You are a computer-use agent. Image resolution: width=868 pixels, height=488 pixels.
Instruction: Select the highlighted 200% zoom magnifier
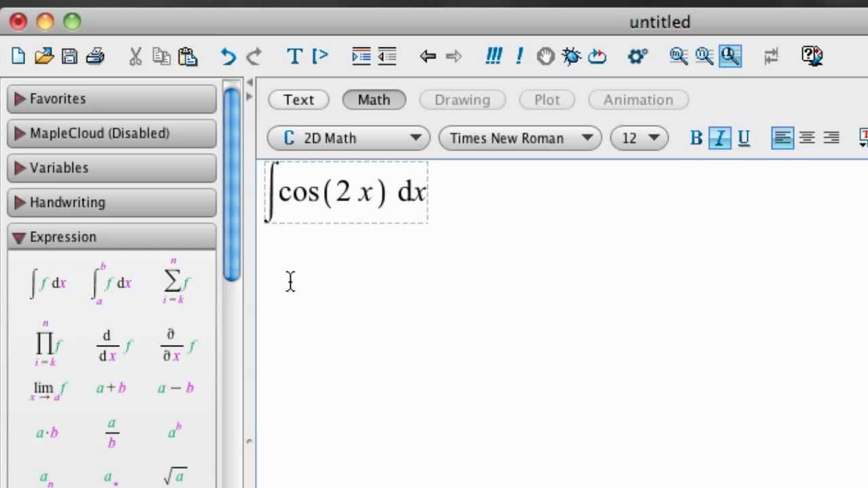[730, 56]
